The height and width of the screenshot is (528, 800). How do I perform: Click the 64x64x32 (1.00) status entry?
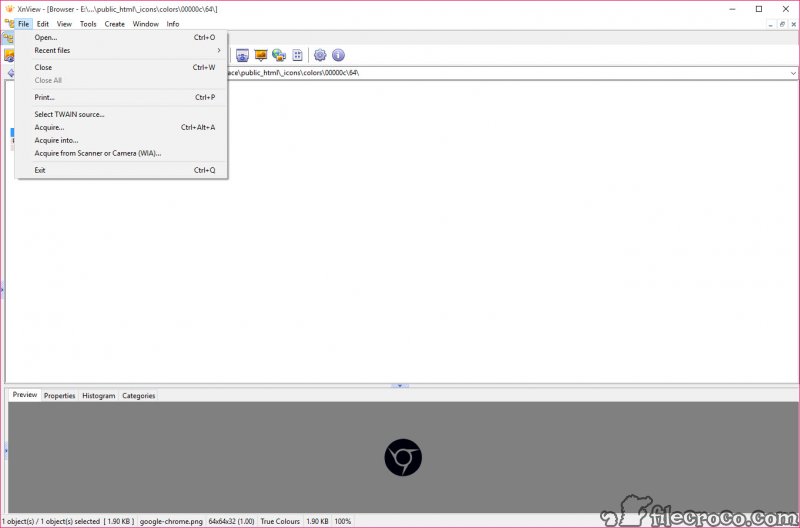point(231,521)
